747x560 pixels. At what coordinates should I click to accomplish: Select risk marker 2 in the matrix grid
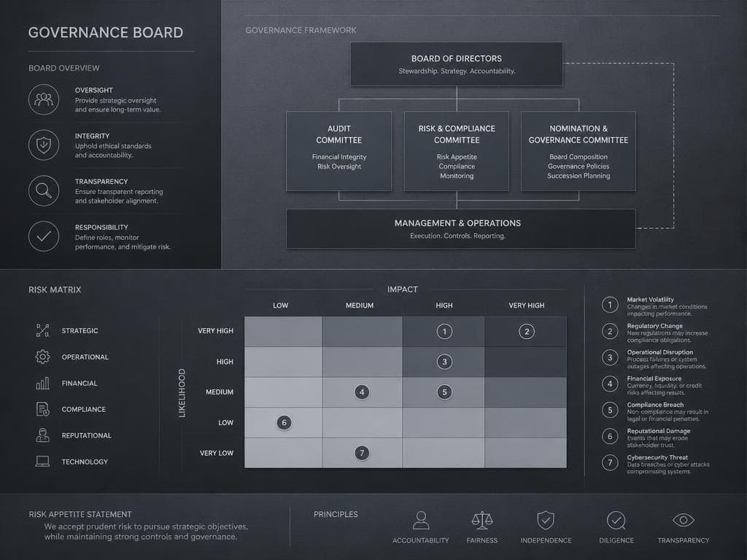click(527, 332)
